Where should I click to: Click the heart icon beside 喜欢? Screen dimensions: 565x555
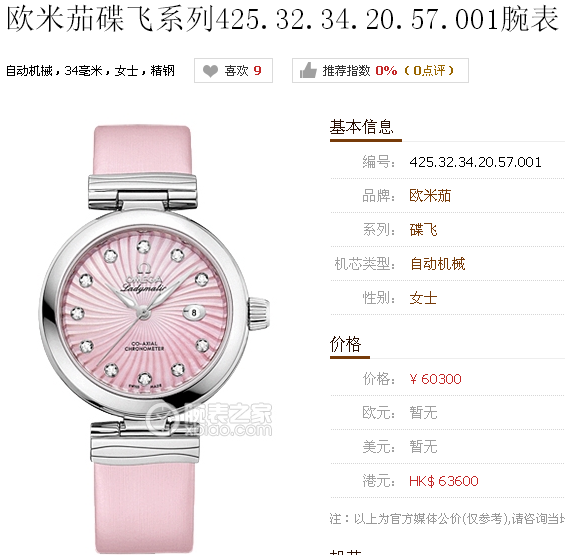pos(210,71)
